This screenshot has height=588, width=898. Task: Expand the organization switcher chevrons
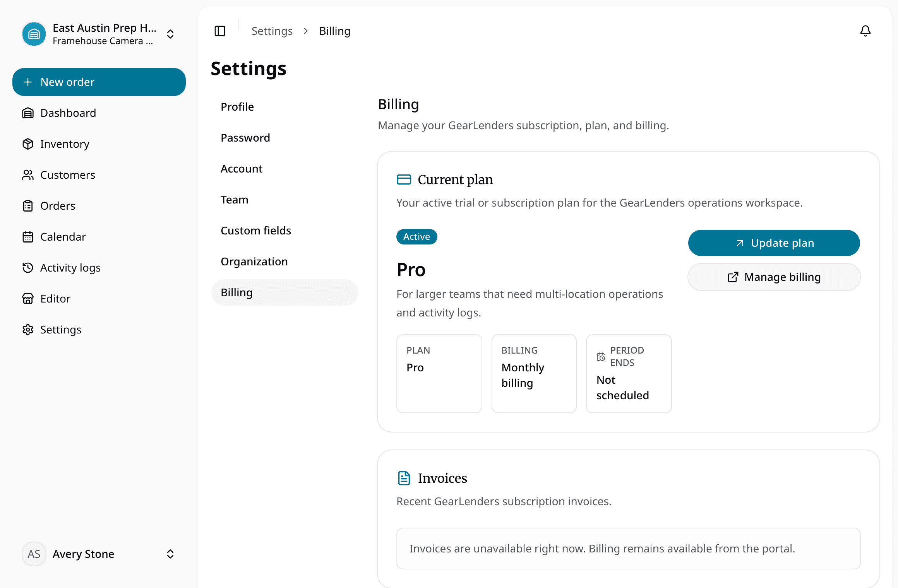(x=170, y=34)
